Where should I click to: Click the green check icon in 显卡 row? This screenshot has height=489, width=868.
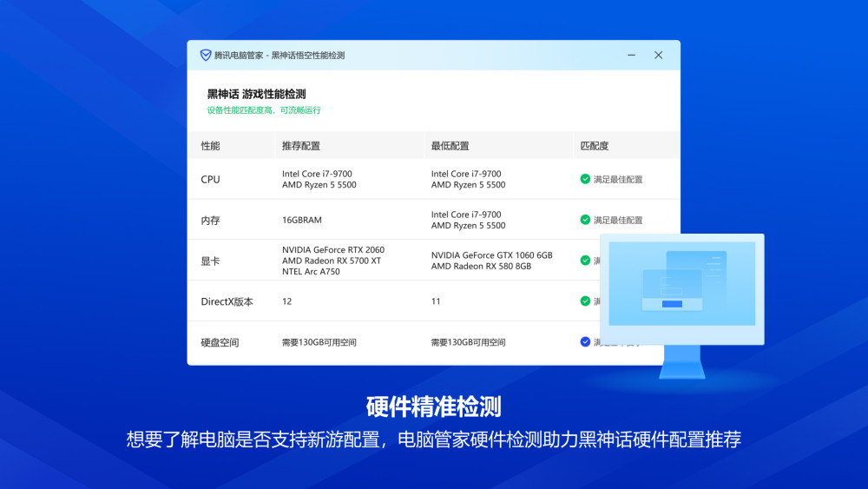click(x=585, y=261)
